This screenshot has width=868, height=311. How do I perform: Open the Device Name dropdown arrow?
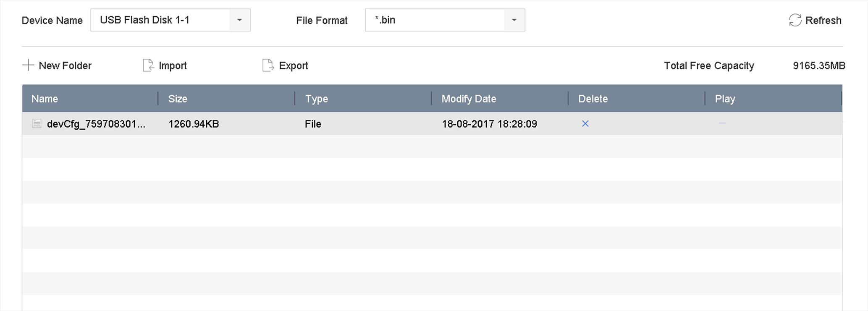[239, 20]
